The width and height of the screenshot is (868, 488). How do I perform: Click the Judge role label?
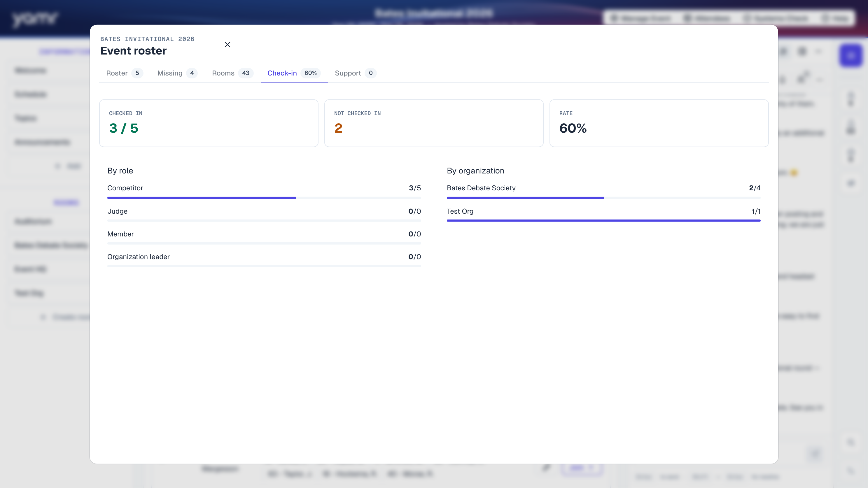pos(117,211)
